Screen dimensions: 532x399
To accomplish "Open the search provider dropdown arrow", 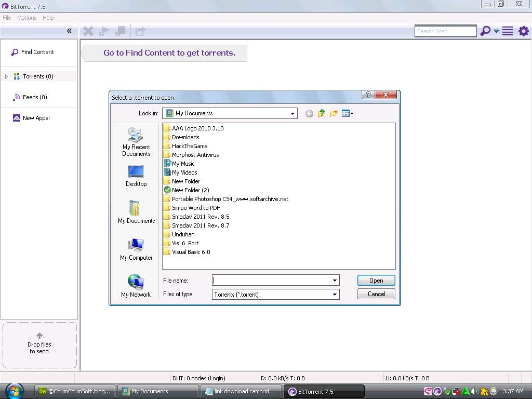I will coord(496,31).
